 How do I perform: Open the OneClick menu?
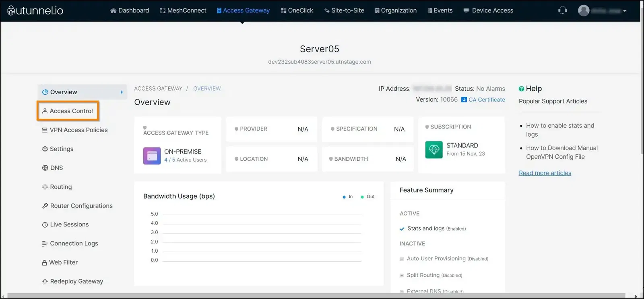coord(297,10)
